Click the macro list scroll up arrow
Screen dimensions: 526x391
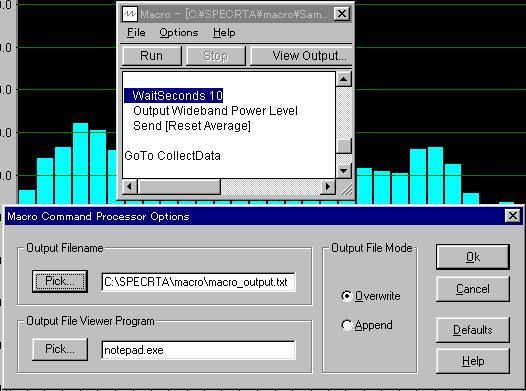(344, 79)
